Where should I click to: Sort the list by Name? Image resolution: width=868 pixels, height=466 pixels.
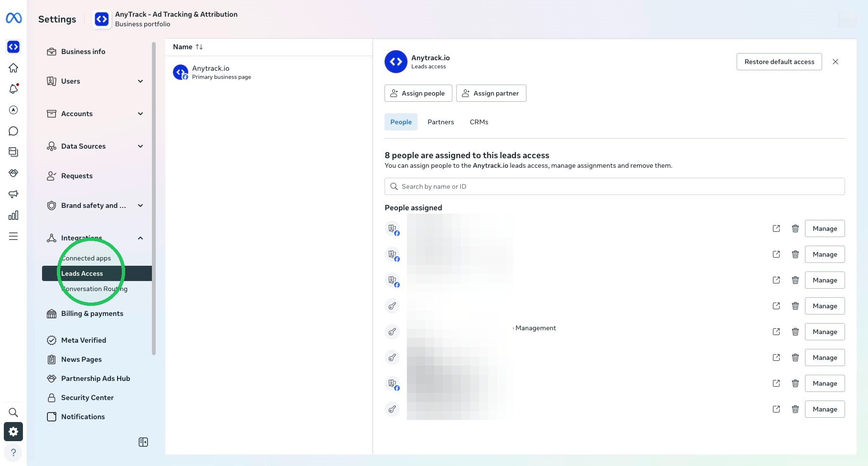(188, 47)
